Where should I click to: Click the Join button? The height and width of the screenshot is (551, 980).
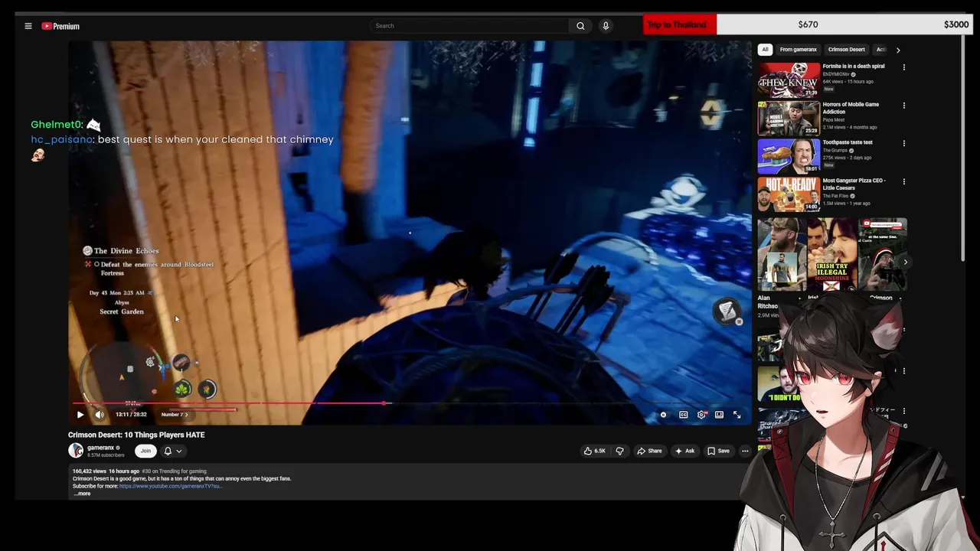(145, 451)
